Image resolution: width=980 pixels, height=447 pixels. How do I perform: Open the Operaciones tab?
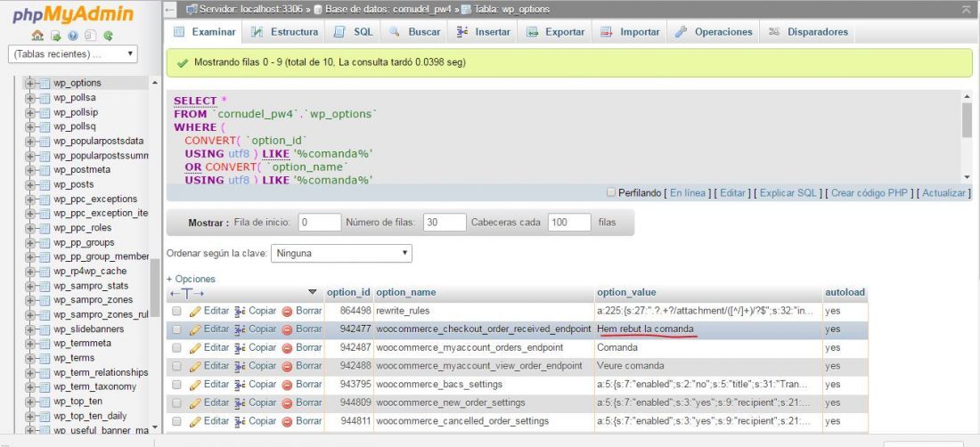pos(714,32)
